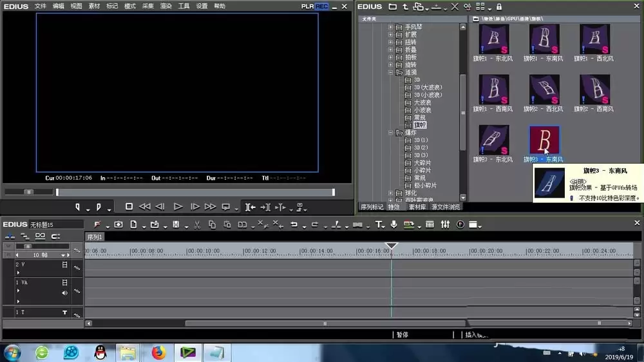Image resolution: width=644 pixels, height=362 pixels.
Task: Switch to the 源文件浏览 tab
Action: tap(445, 207)
